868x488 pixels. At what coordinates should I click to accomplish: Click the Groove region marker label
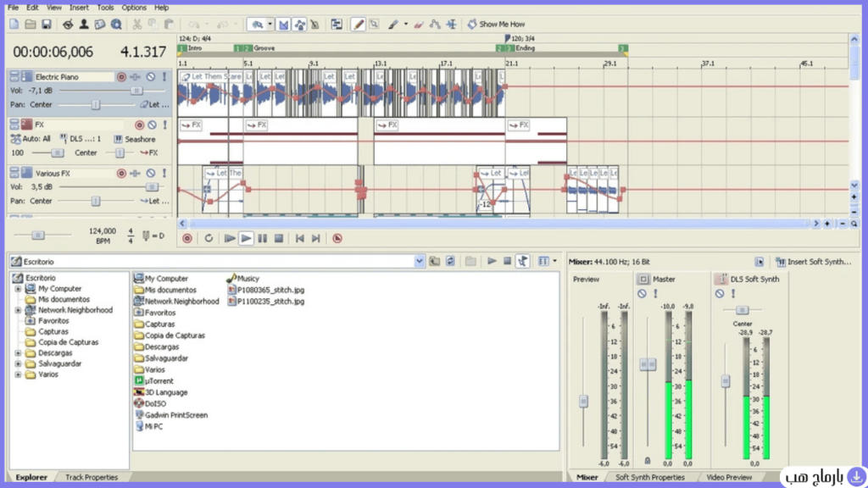point(264,48)
